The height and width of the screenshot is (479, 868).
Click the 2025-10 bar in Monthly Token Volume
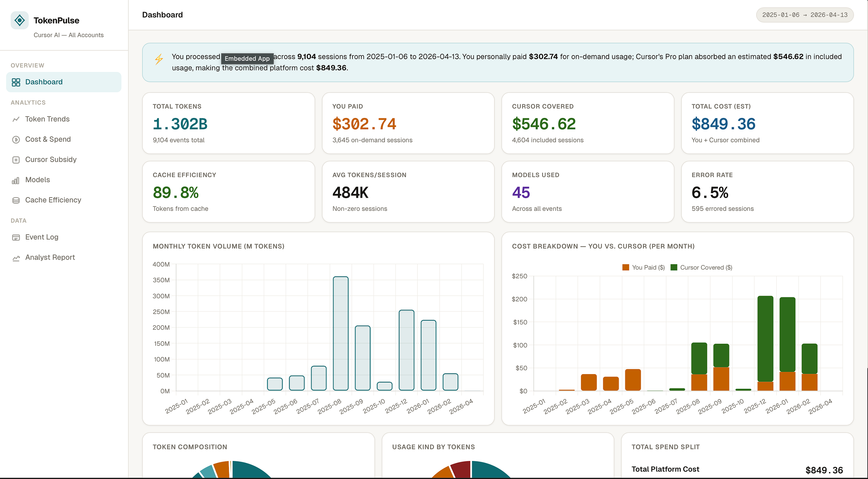click(385, 386)
